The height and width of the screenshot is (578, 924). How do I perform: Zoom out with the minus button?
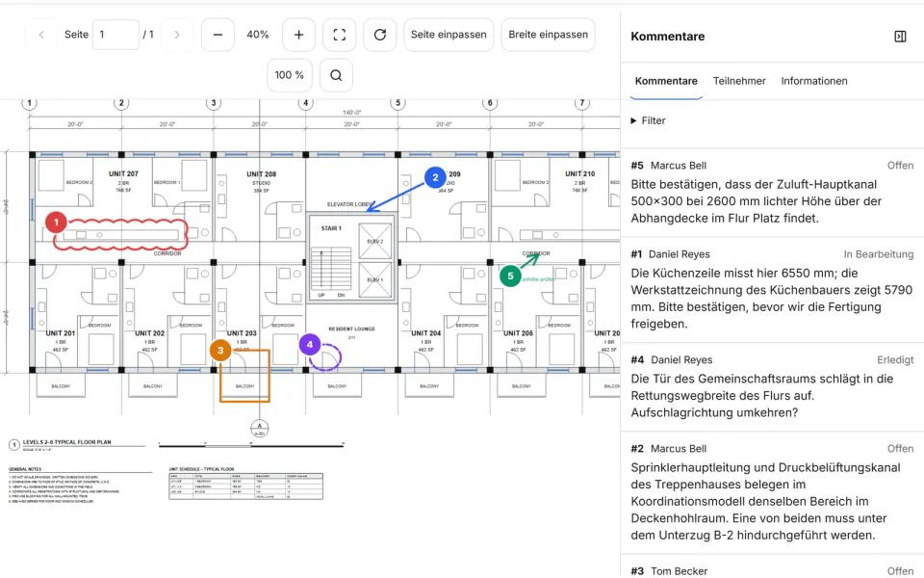click(x=218, y=35)
